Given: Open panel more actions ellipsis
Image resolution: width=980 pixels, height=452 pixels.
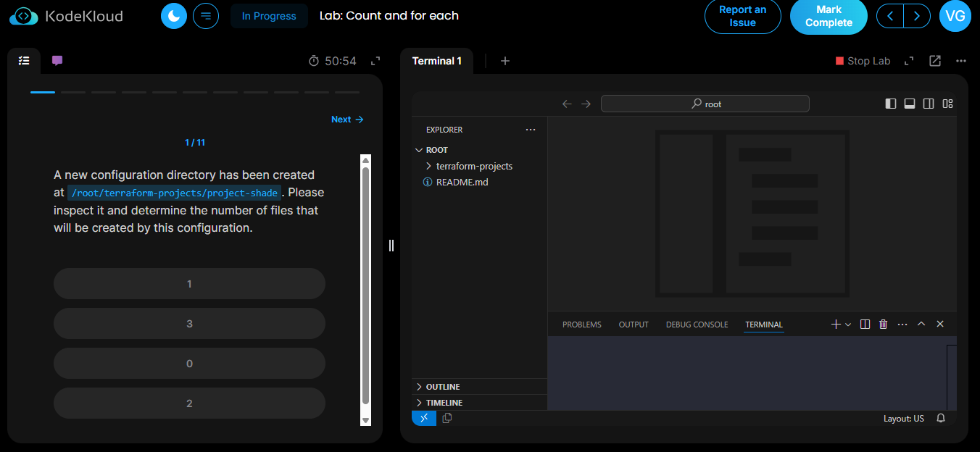Looking at the screenshot, I should point(902,325).
